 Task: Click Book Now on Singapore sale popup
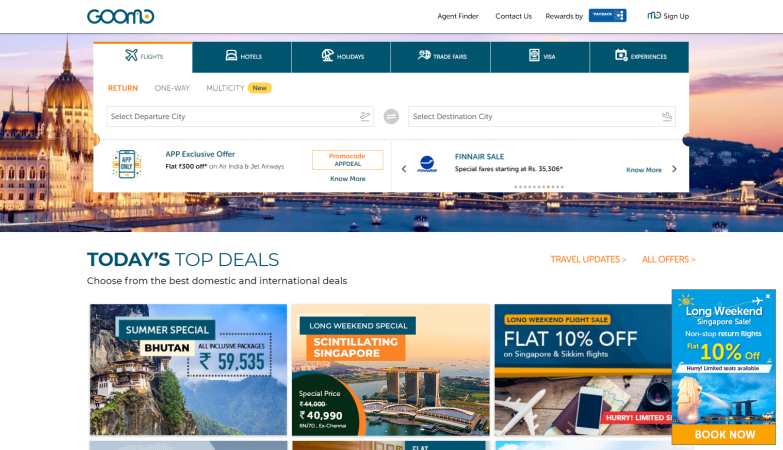(x=724, y=435)
